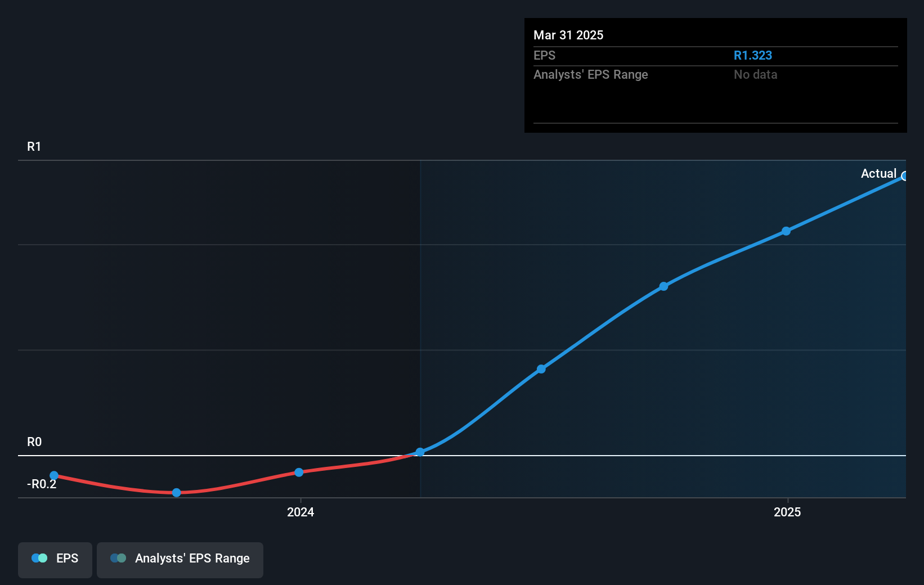
Task: Click the earliest red EPS data point
Action: pos(53,475)
